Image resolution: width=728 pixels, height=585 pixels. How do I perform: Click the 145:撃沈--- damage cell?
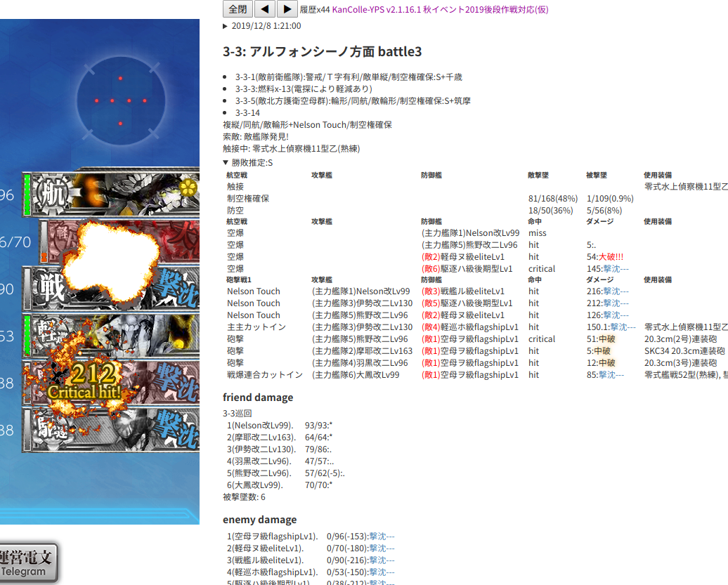coord(608,269)
